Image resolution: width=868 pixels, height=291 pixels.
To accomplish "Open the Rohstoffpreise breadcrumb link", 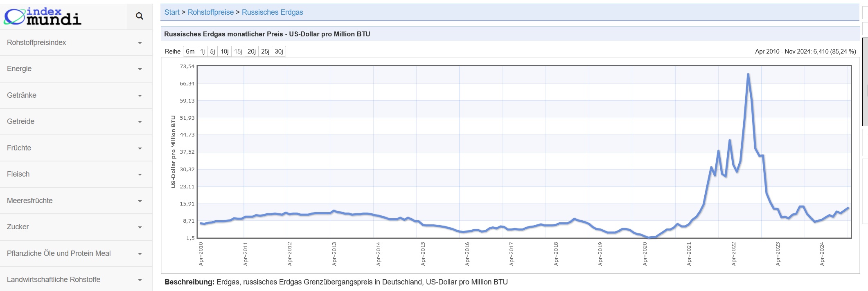I will coord(211,12).
